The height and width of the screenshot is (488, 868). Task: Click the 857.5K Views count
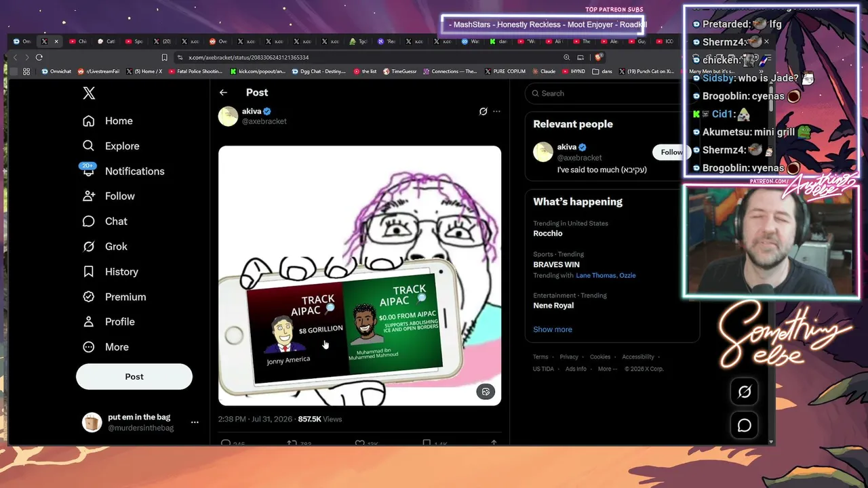tap(320, 420)
